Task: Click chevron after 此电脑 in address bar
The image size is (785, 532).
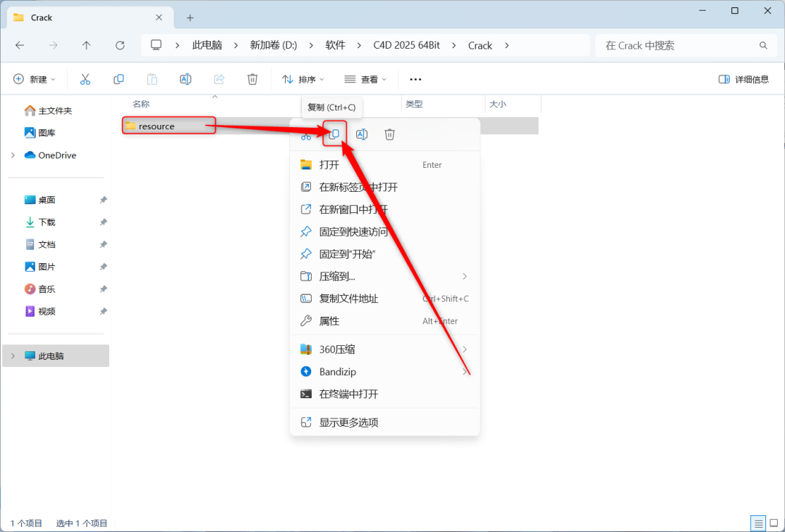Action: (235, 46)
